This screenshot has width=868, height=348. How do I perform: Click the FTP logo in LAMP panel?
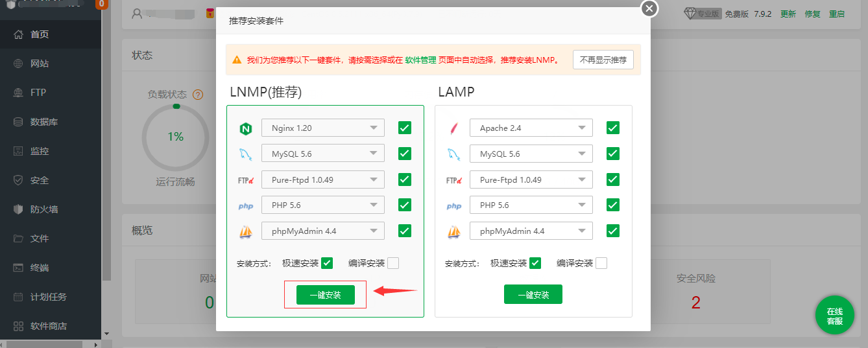(x=453, y=180)
